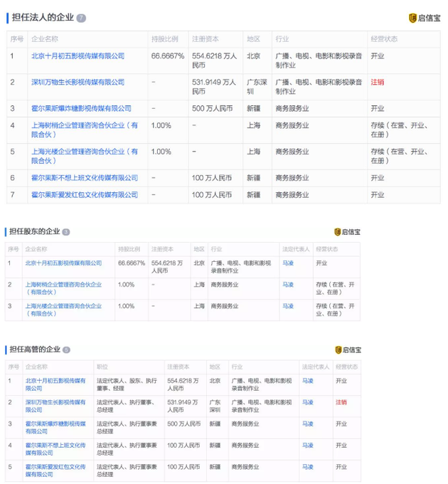Screen dimensions: 448x484
Task: Click the 法定代表人 column header in the 担任股东 table
Action: tap(296, 249)
